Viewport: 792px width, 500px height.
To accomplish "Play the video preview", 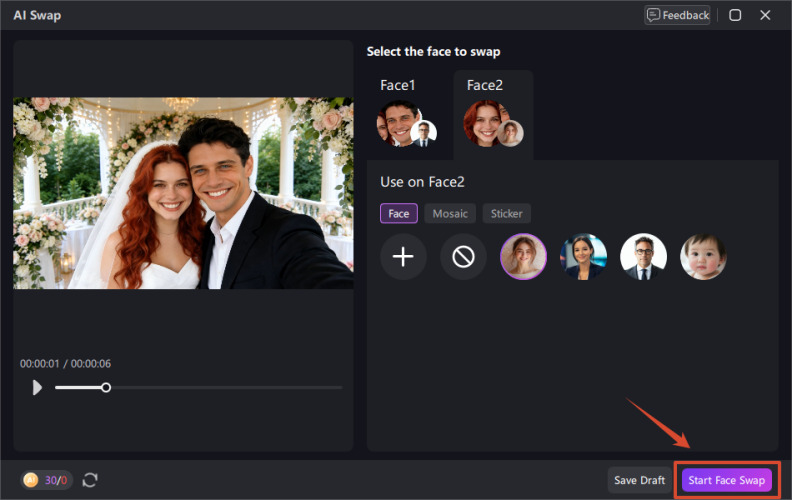I will (x=37, y=387).
